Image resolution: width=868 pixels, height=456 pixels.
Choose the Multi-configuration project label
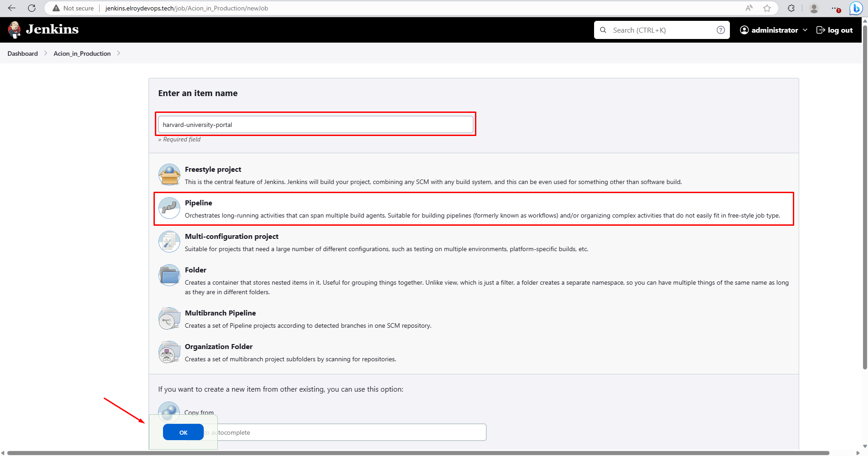[231, 237]
